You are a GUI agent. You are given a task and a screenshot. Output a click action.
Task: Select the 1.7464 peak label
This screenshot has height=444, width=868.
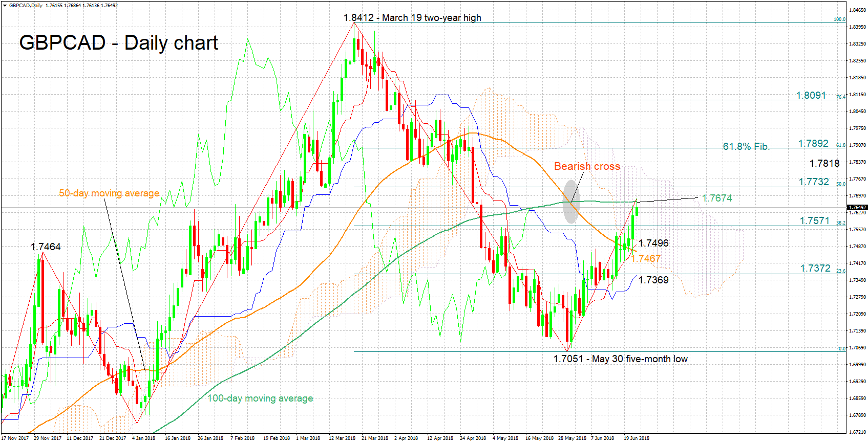pos(46,247)
